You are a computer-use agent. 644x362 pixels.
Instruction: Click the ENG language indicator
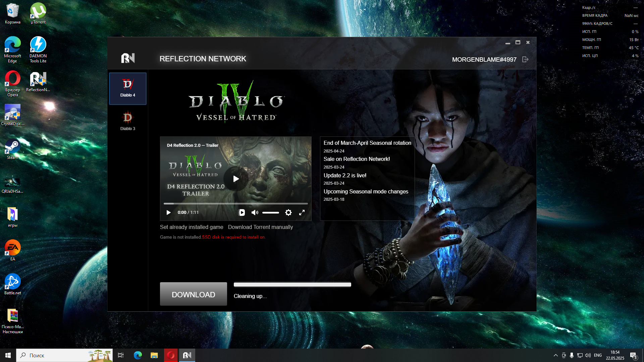pyautogui.click(x=598, y=355)
